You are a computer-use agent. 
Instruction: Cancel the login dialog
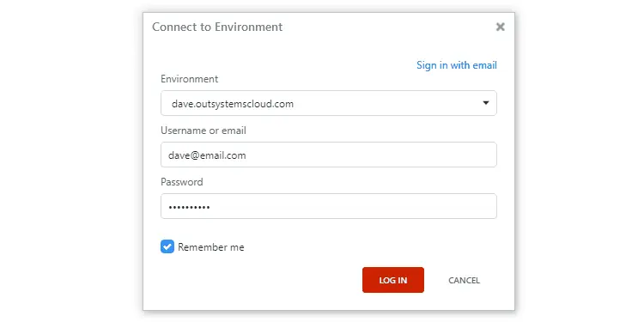click(x=464, y=281)
